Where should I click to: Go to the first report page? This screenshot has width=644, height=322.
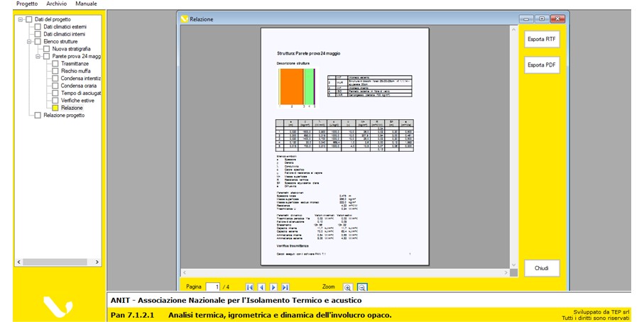[250, 287]
